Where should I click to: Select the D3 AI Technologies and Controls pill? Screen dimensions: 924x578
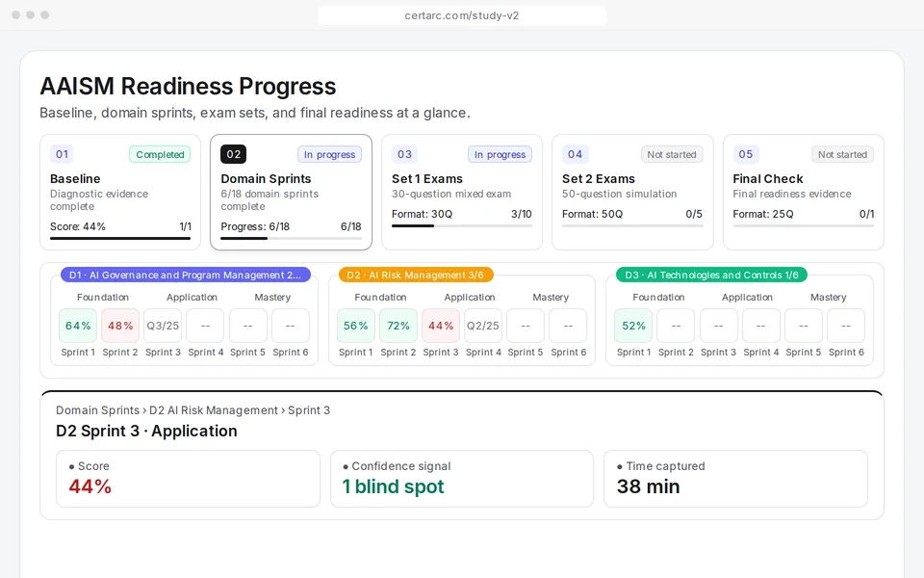[x=711, y=275]
